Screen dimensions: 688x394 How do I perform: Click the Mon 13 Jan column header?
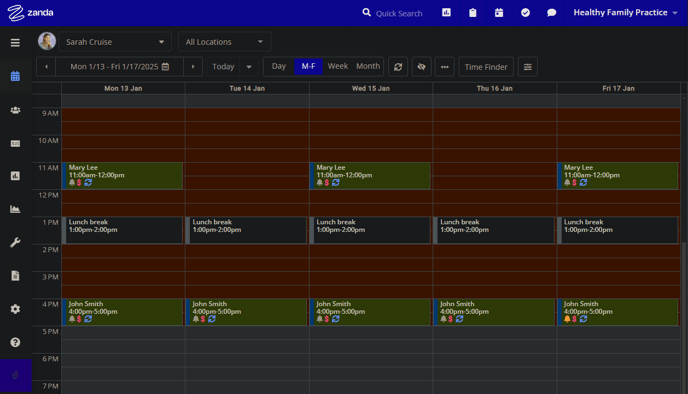click(x=123, y=88)
